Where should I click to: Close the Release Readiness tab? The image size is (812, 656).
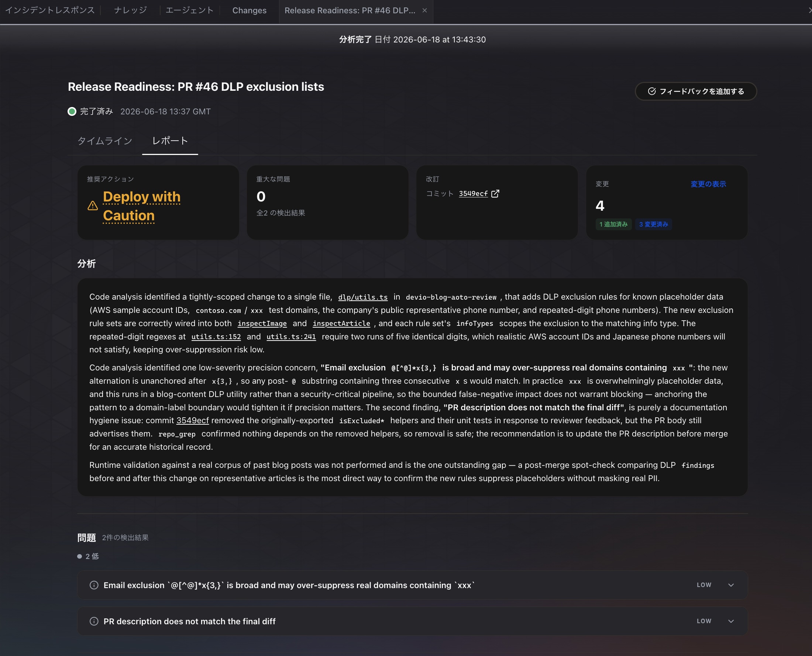tap(424, 11)
